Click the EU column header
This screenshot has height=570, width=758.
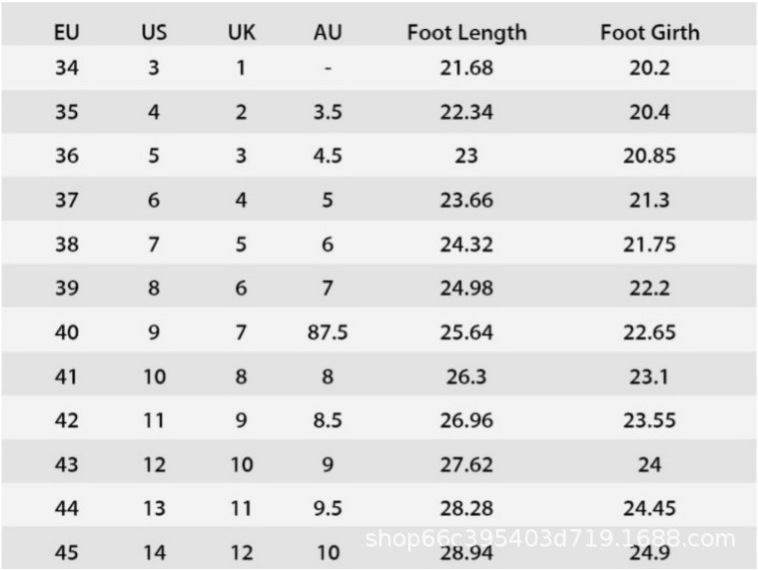[67, 32]
